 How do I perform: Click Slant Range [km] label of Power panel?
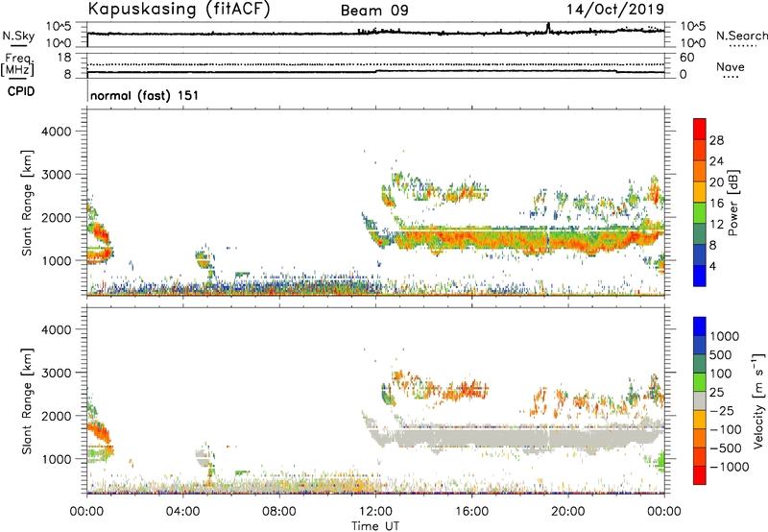pos(27,203)
